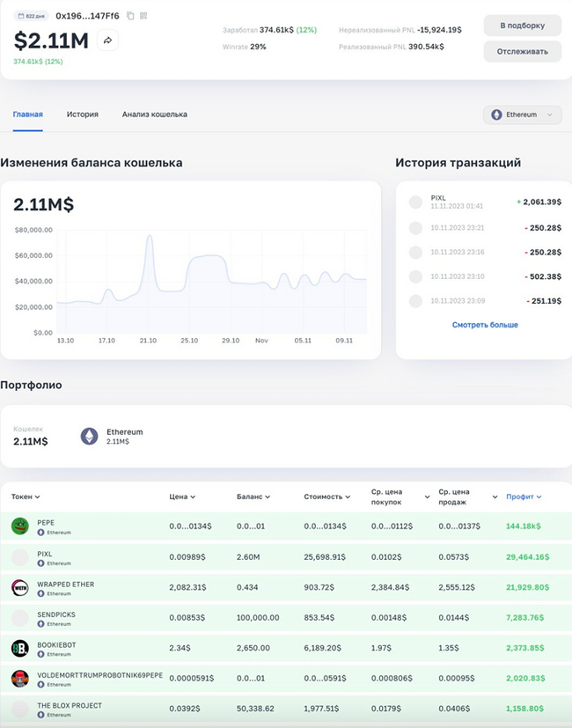Switch to the История tab

point(82,114)
